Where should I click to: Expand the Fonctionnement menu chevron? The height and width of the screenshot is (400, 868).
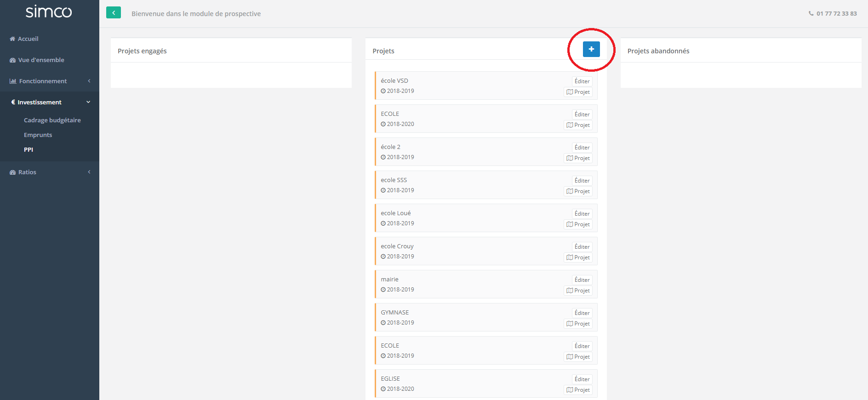coord(89,81)
